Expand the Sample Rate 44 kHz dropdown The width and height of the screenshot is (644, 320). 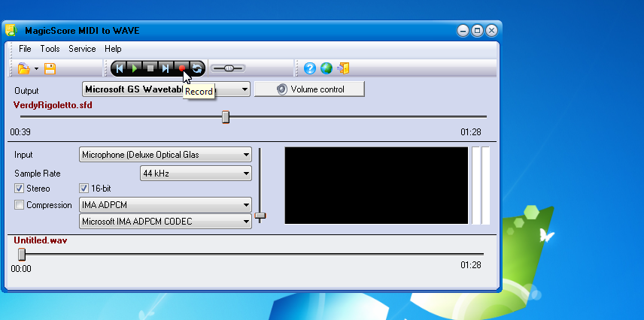point(246,174)
